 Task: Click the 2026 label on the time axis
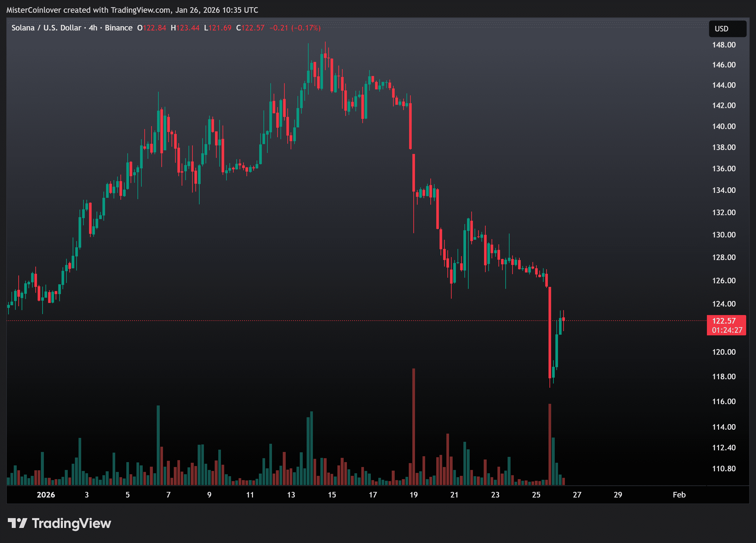click(x=46, y=495)
